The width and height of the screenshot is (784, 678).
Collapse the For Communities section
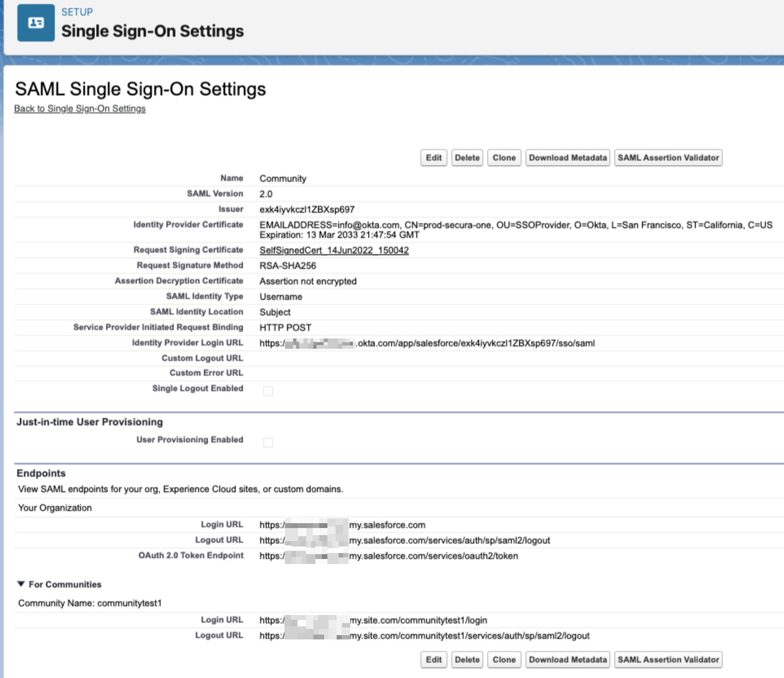pos(21,583)
